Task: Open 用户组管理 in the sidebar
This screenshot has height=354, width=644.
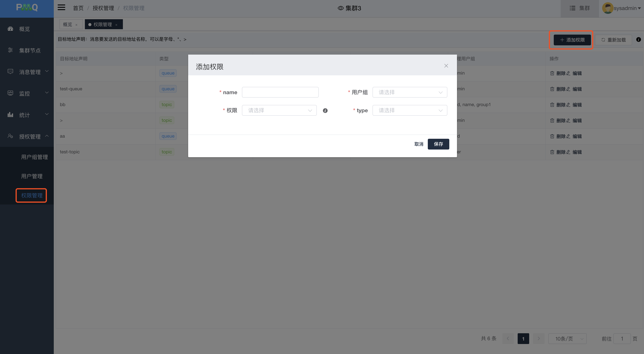Action: point(35,157)
